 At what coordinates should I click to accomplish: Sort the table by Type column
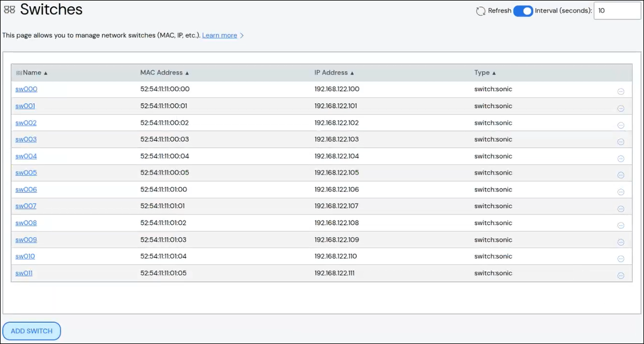point(482,73)
